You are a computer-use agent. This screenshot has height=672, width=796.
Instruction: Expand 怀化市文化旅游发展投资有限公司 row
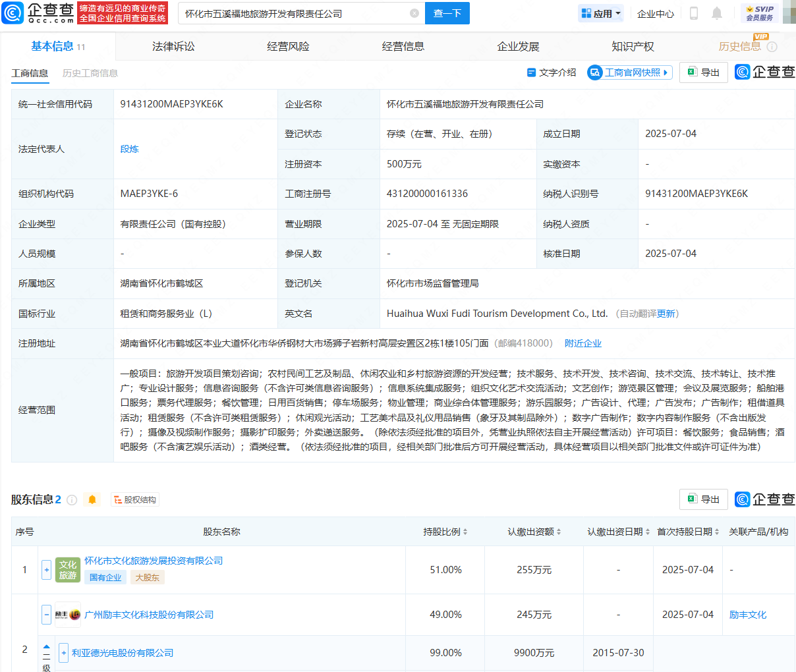click(46, 570)
